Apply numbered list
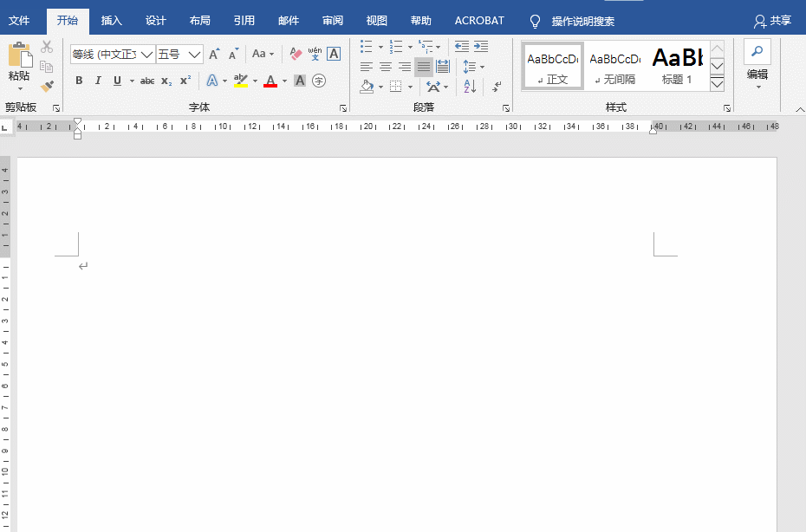The height and width of the screenshot is (532, 806). [396, 47]
